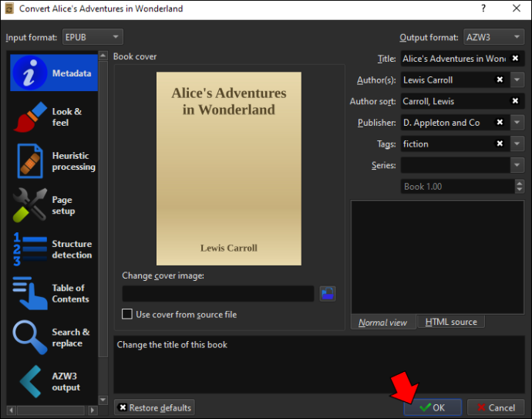Screen dimensions: 532x419
Task: Decrease the Book series number
Action: pos(520,190)
